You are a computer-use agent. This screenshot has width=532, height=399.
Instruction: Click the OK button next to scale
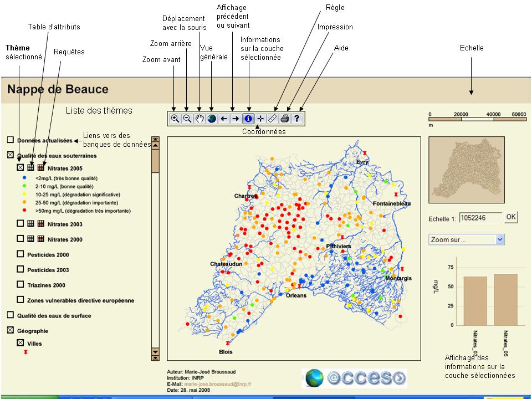511,217
